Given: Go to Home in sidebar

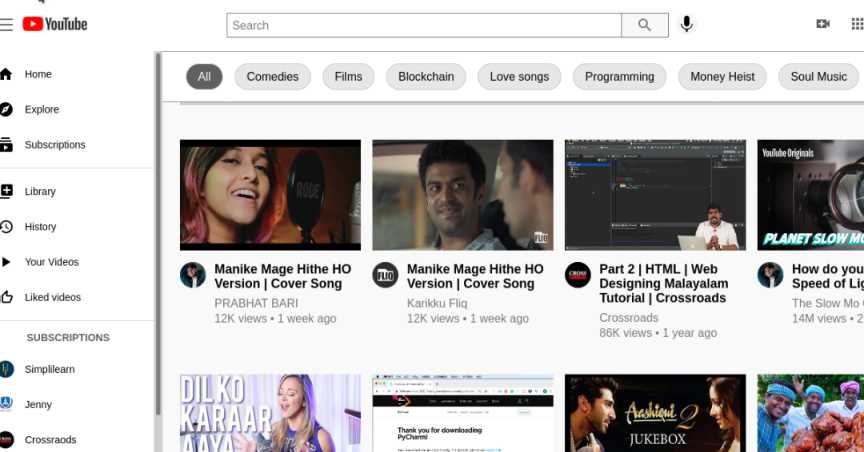Looking at the screenshot, I should [38, 74].
